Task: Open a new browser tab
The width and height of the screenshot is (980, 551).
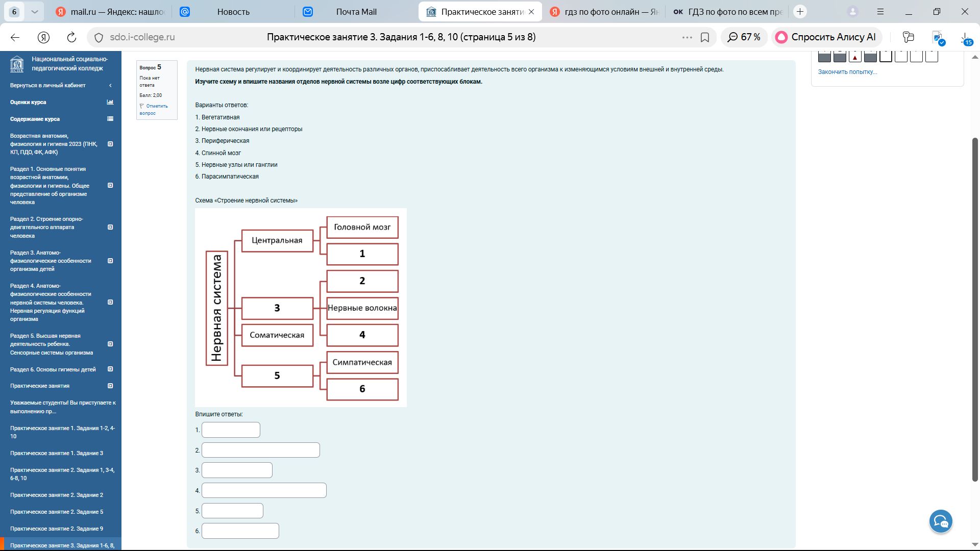Action: (x=800, y=11)
